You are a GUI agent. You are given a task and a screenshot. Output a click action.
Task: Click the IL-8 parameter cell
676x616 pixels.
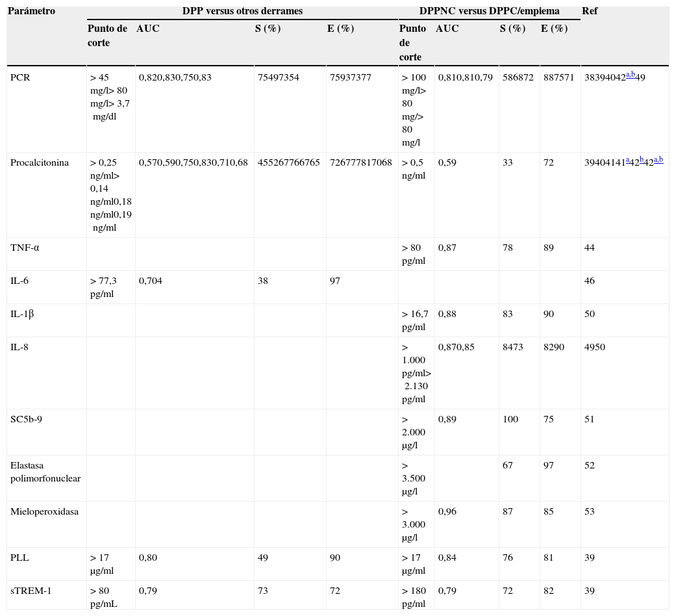[19, 347]
